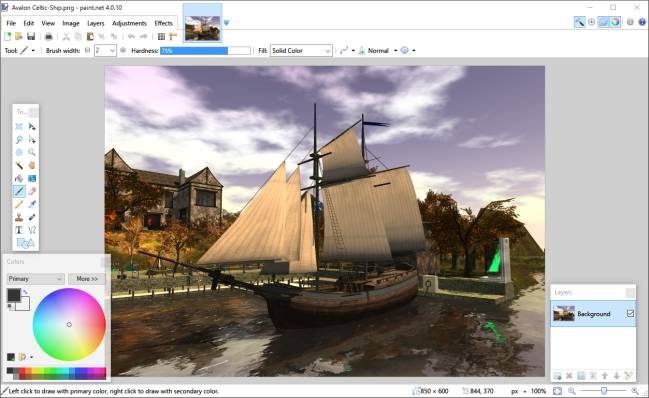Open the Edit menu
This screenshot has height=398, width=649.
pos(29,23)
